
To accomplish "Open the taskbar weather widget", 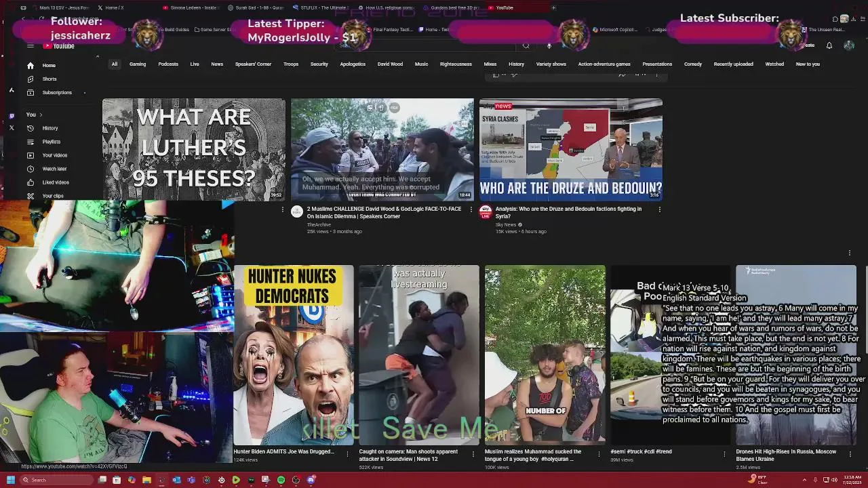I will [759, 480].
